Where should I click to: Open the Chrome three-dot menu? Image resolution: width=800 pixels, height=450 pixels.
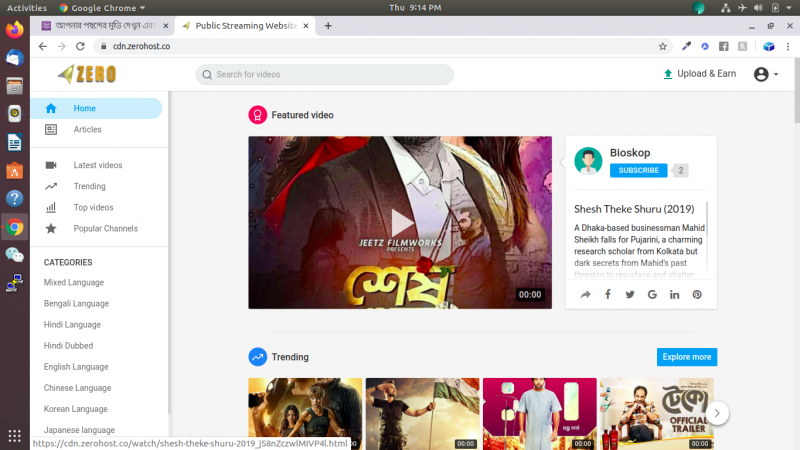click(x=788, y=46)
